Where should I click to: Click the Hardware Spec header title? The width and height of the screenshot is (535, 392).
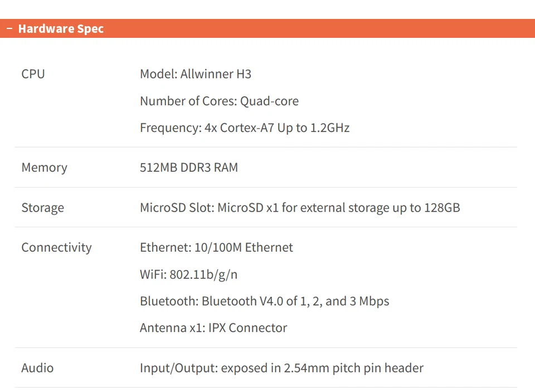61,29
